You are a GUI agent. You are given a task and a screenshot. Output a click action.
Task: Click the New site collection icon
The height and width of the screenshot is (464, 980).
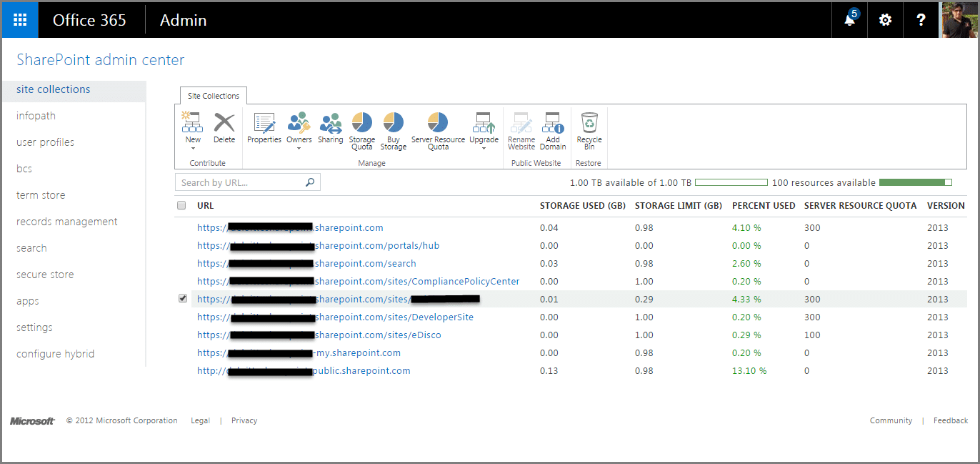click(193, 123)
